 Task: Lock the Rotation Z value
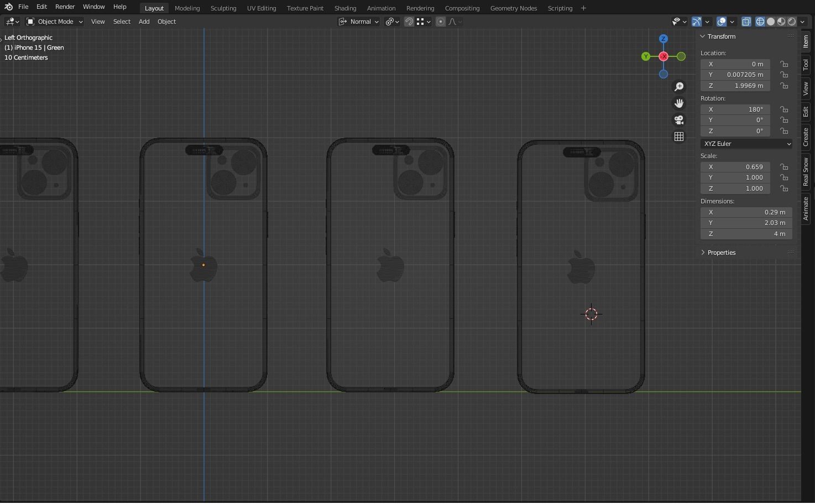[x=784, y=131]
